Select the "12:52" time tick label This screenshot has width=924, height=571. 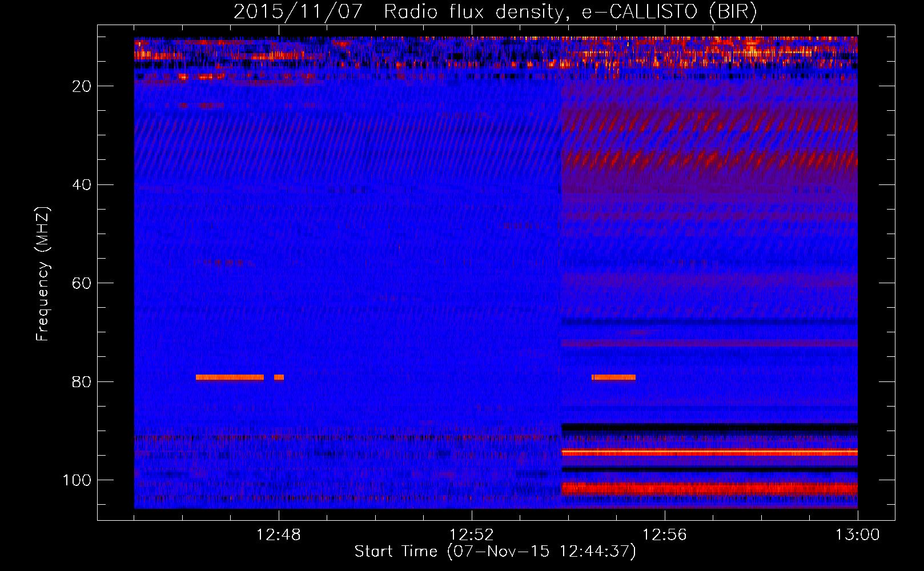pyautogui.click(x=472, y=535)
